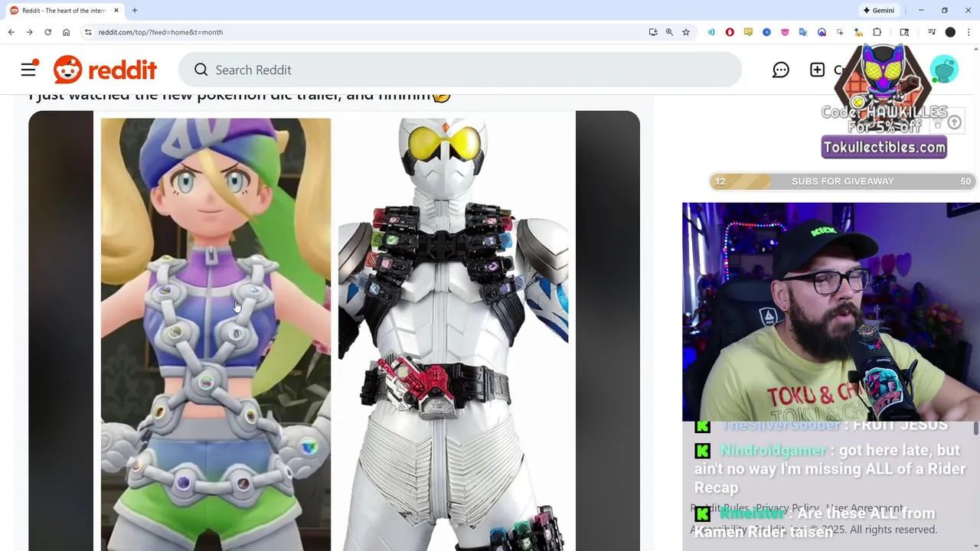This screenshot has width=980, height=551.
Task: Open the Reddit hamburger navigation menu
Action: click(x=28, y=70)
